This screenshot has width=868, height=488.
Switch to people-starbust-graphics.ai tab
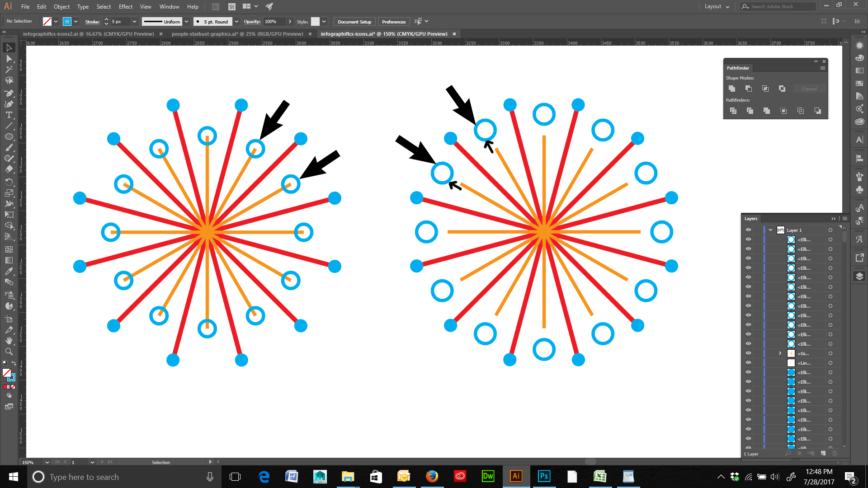(x=237, y=34)
